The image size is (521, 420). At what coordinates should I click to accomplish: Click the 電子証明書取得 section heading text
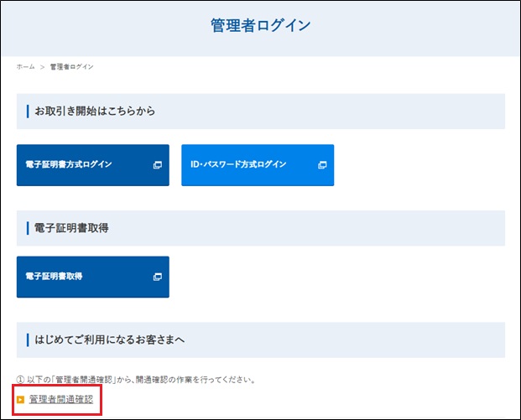[71, 228]
